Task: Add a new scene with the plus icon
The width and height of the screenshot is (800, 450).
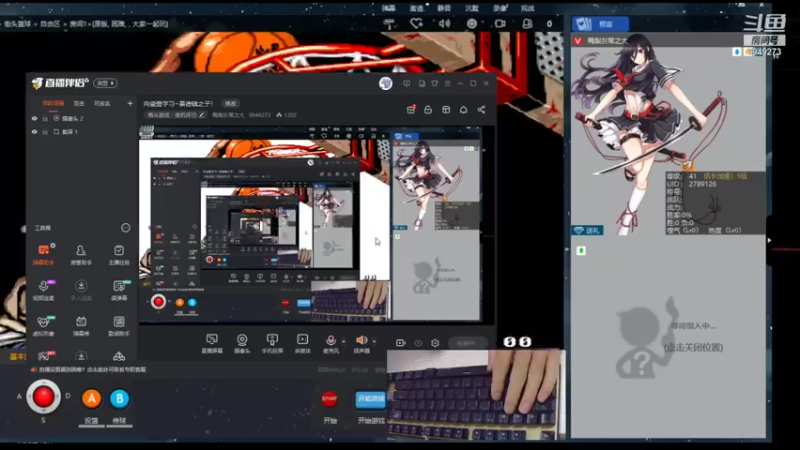Action: click(x=130, y=104)
